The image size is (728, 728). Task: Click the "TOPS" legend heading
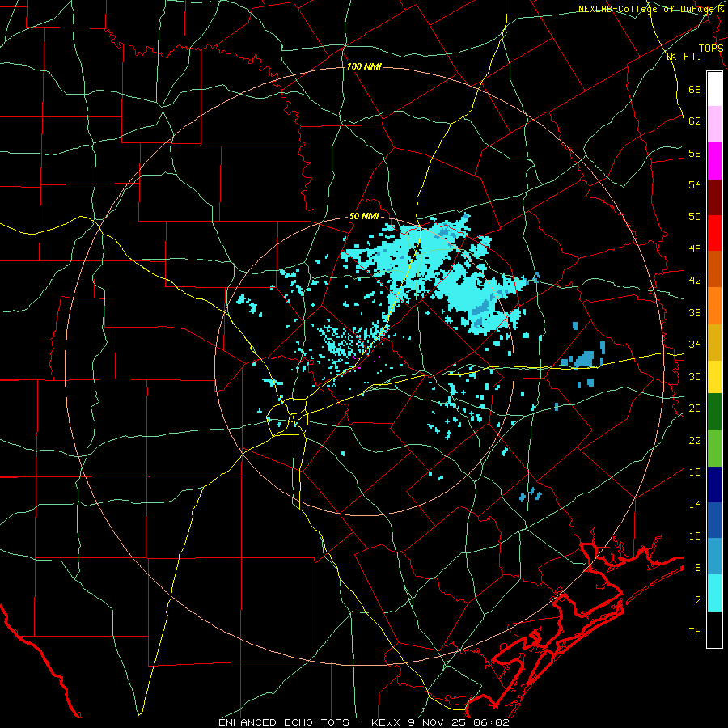(x=711, y=49)
